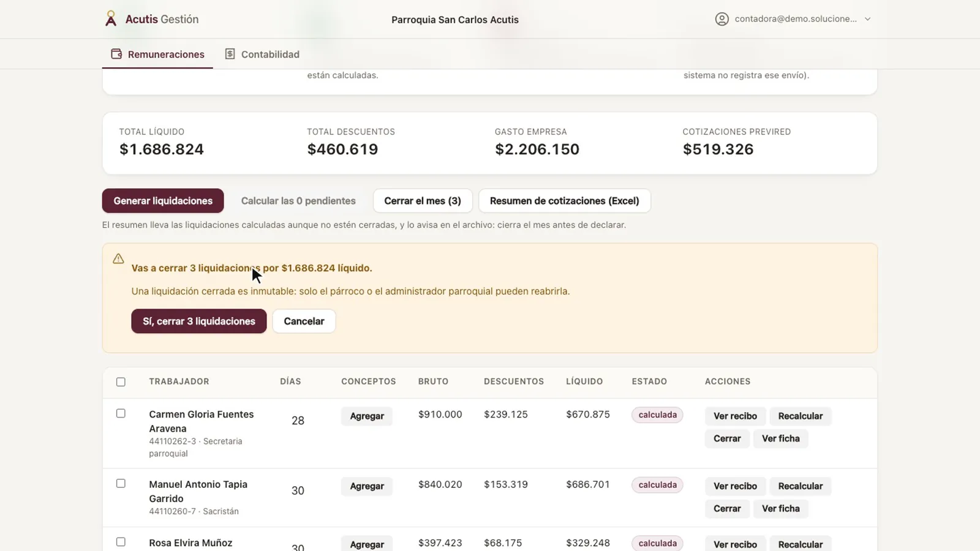The width and height of the screenshot is (980, 551).
Task: Select Carmen Gloria Fuentes Aravena's checkbox
Action: click(x=121, y=413)
